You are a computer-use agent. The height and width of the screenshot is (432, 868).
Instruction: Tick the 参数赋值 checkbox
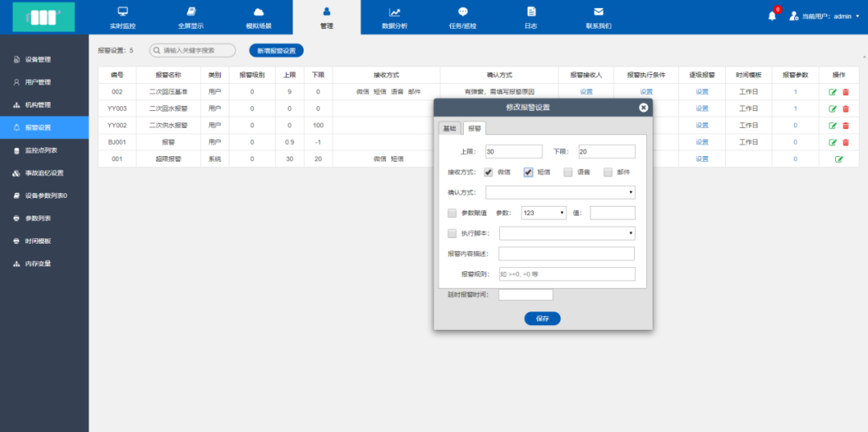click(452, 212)
